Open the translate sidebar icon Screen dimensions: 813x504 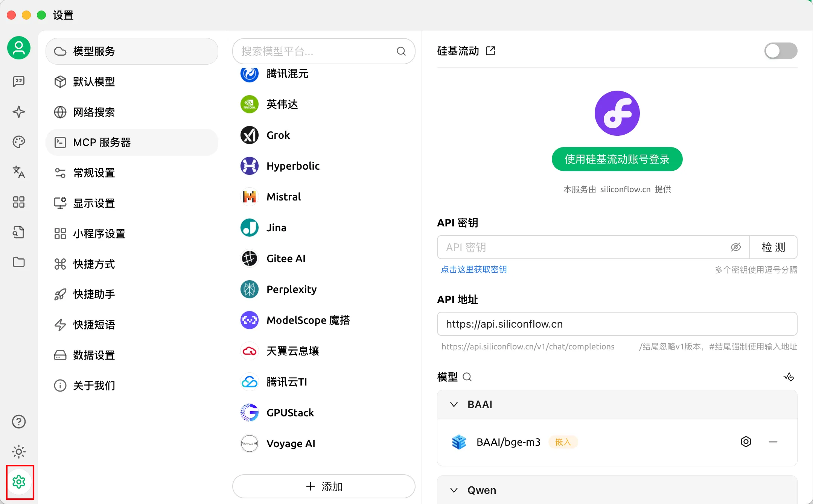(x=19, y=172)
